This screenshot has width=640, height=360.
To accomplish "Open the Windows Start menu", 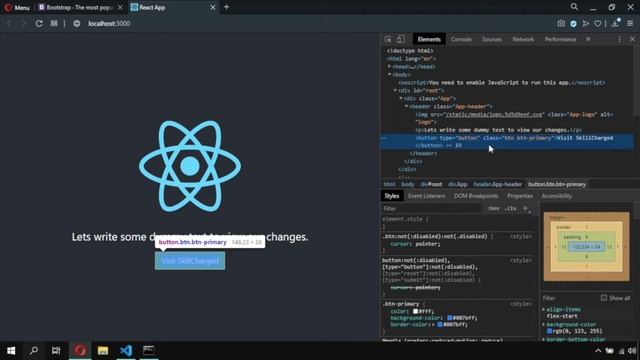I will (11, 351).
